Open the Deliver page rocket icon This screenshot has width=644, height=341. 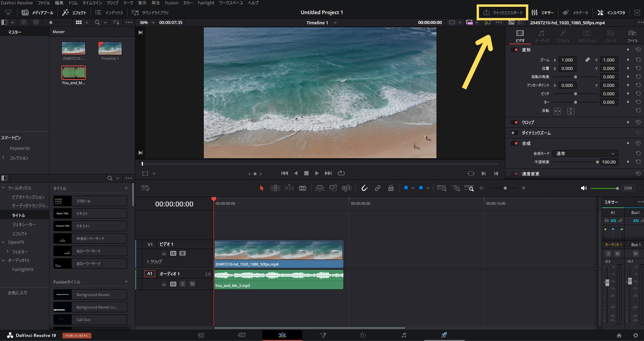click(x=444, y=335)
